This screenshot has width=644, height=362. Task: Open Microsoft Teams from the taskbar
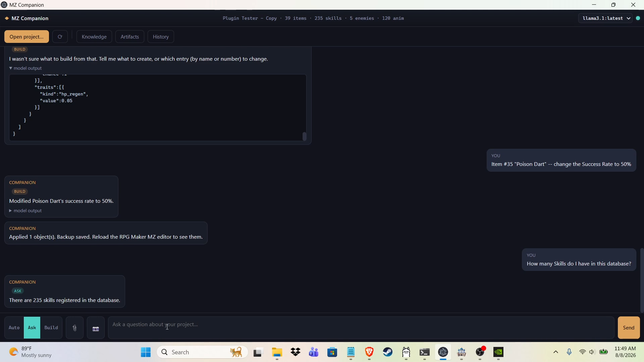(x=314, y=352)
